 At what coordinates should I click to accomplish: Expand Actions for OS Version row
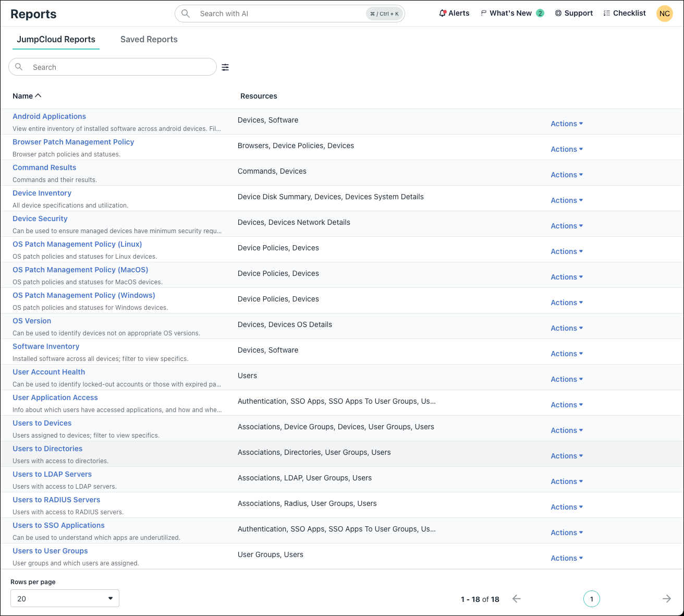(x=567, y=328)
